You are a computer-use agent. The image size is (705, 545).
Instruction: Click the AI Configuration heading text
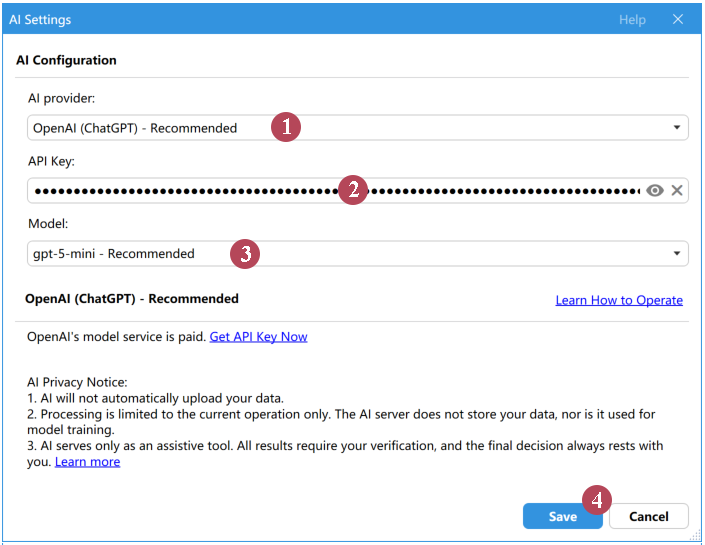tap(66, 60)
